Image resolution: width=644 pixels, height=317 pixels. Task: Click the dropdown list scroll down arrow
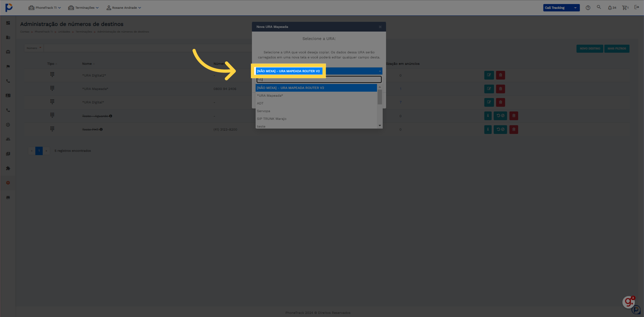point(380,126)
